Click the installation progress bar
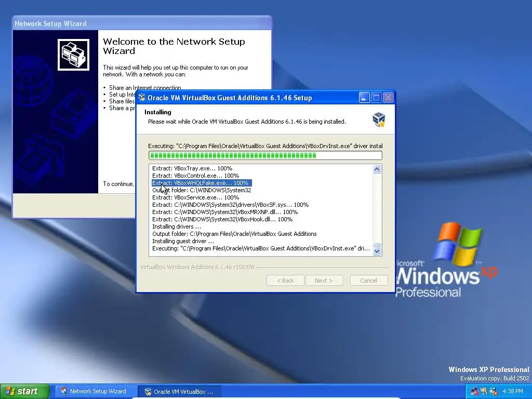Image resolution: width=532 pixels, height=399 pixels. pyautogui.click(x=265, y=155)
